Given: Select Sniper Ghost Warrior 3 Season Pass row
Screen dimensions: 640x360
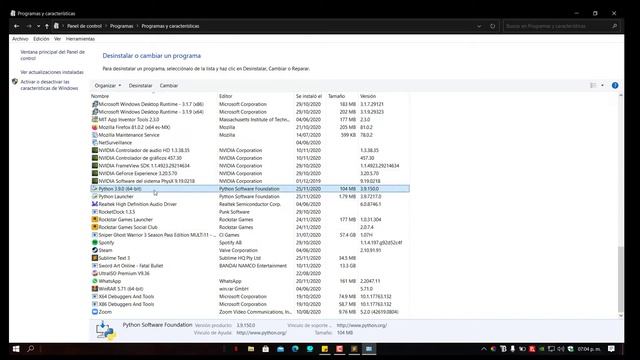Looking at the screenshot, I should tap(250, 235).
